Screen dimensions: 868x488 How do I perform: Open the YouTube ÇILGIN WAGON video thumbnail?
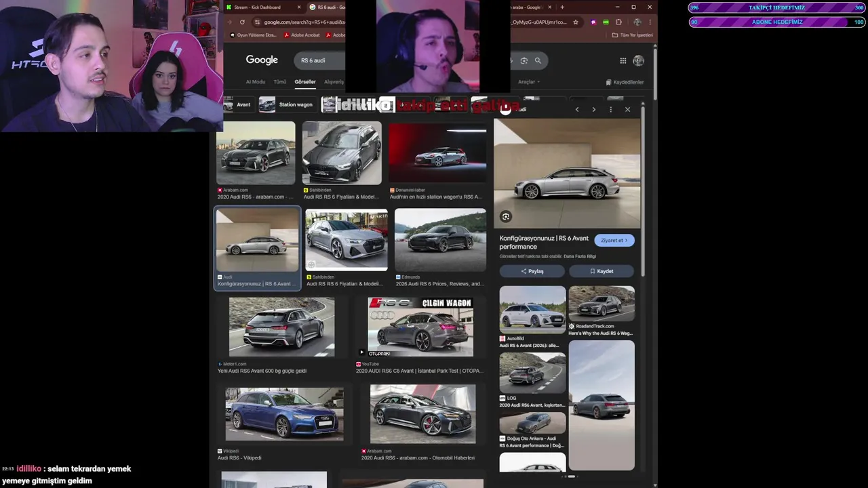tap(420, 327)
